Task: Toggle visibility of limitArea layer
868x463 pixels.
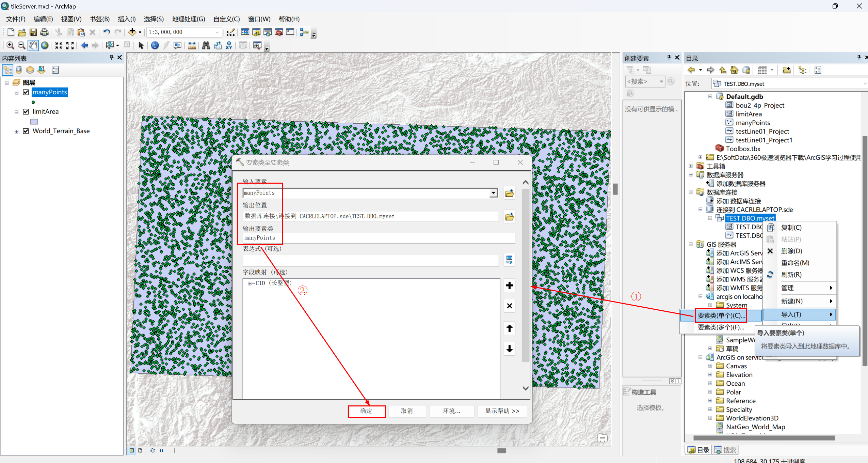Action: [x=25, y=111]
